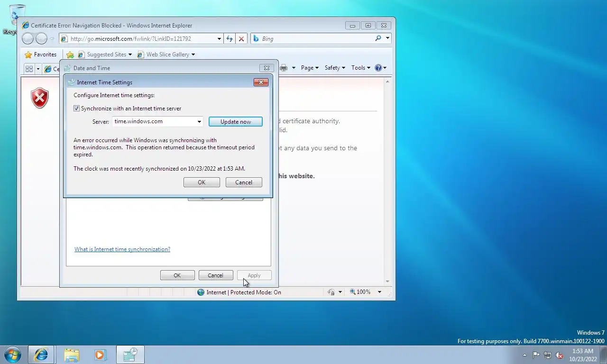Viewport: 607px width, 364px height.
Task: Click the Internet Explorer address bar
Action: (141, 39)
